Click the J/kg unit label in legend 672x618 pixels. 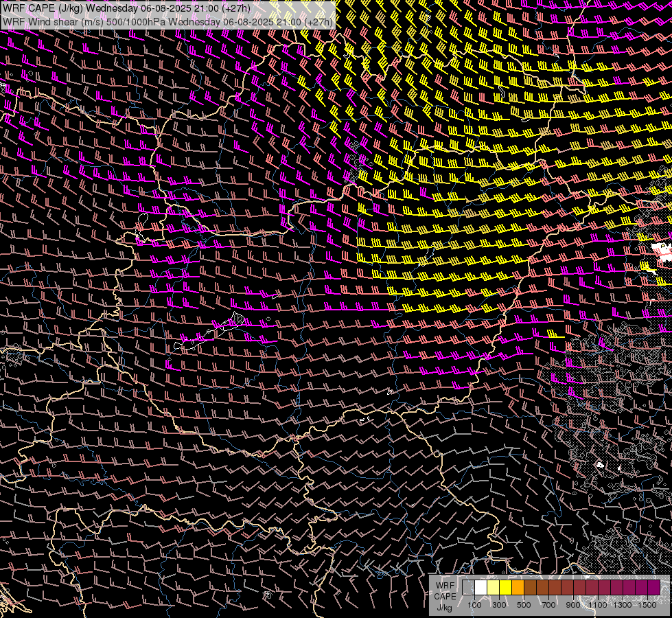(445, 607)
